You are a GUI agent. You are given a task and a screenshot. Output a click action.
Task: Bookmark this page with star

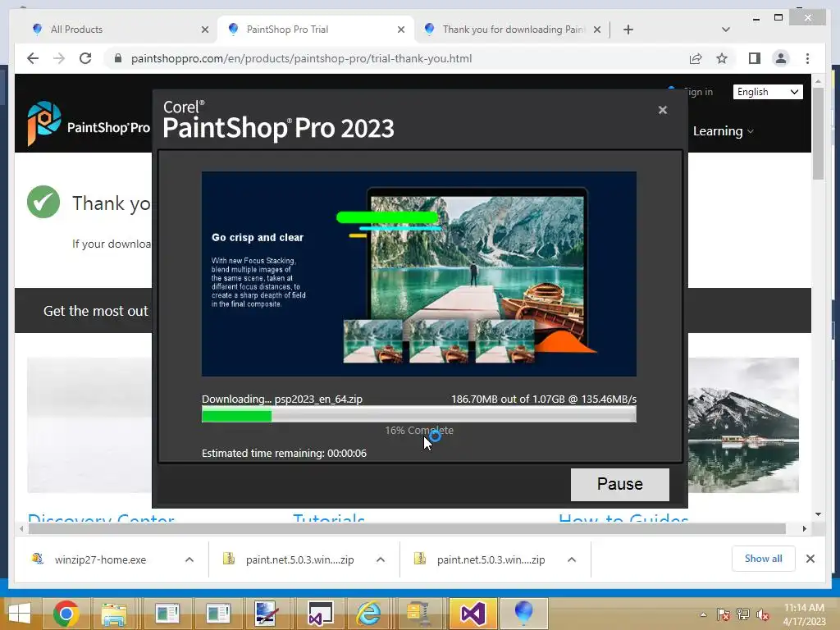pyautogui.click(x=722, y=58)
